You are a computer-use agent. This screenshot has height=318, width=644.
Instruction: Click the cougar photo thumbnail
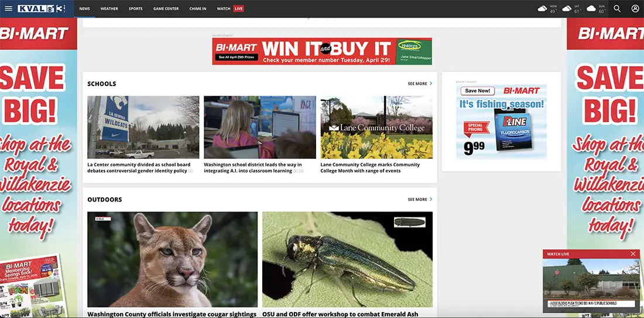(173, 259)
